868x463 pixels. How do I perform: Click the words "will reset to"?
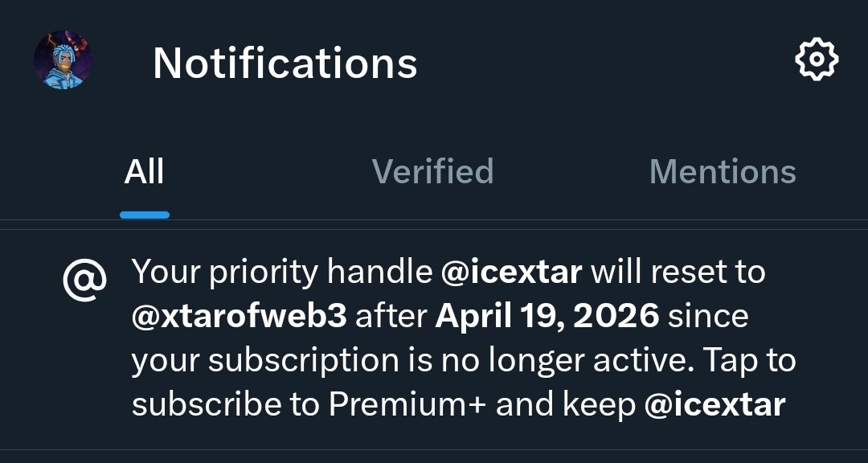tap(678, 273)
